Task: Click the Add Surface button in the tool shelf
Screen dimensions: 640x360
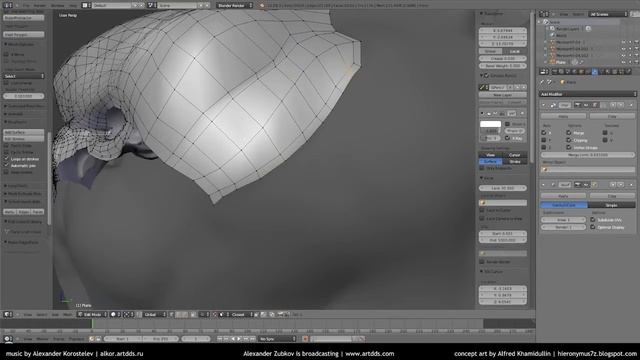Action: pos(24,132)
